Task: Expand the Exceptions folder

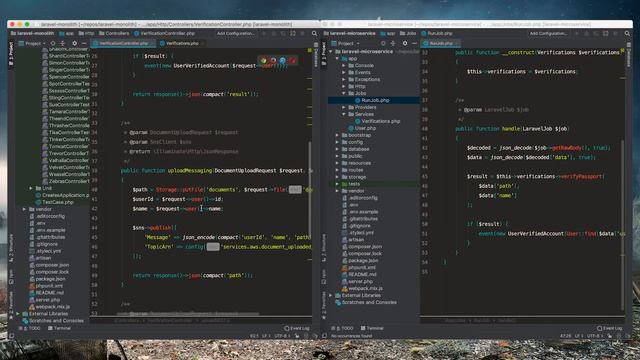Action: tap(344, 79)
